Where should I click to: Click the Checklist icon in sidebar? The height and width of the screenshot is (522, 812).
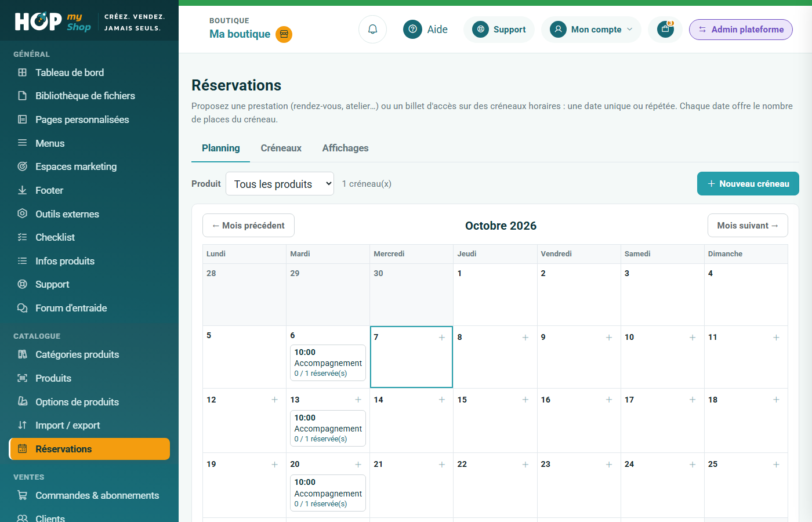coord(23,237)
